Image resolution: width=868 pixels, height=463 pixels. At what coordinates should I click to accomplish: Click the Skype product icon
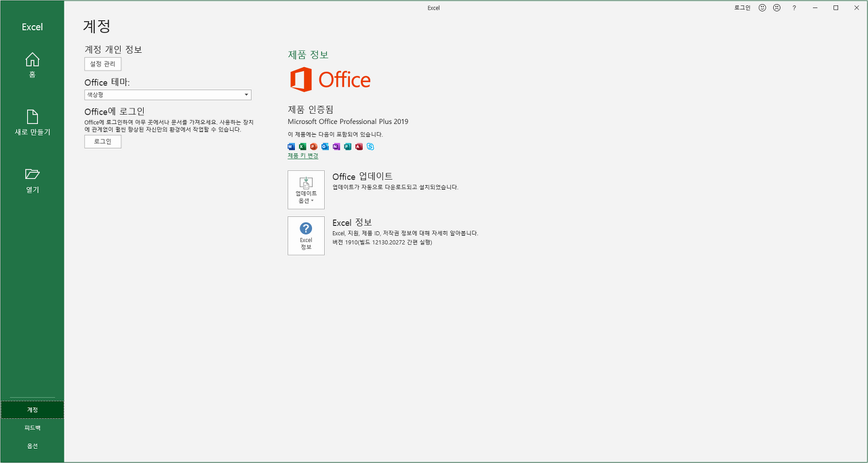coord(370,146)
